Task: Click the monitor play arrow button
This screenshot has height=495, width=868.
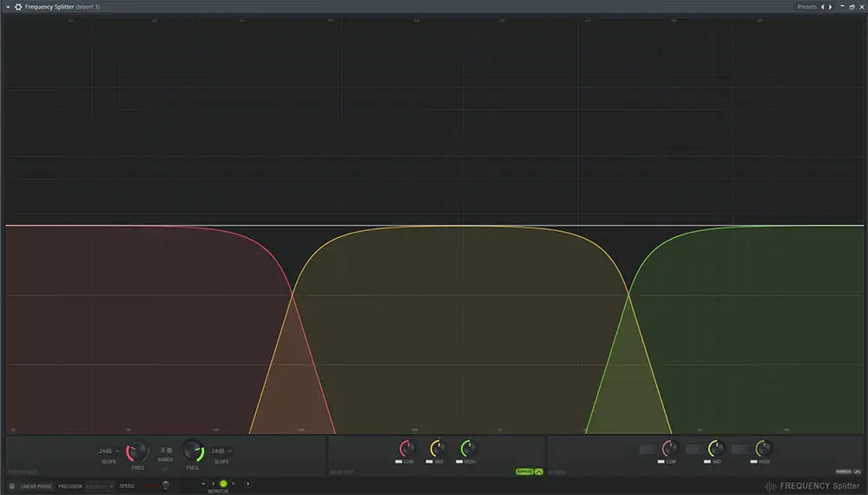Action: pyautogui.click(x=248, y=484)
